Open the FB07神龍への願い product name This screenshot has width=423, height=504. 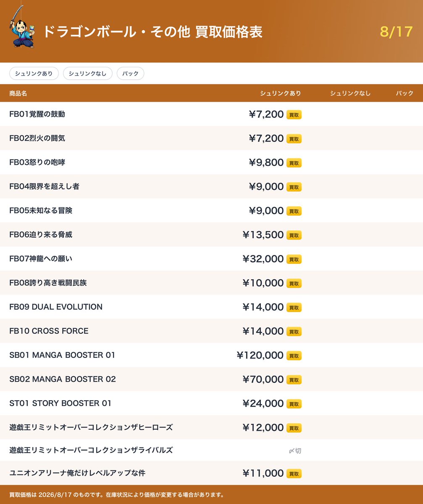coord(41,259)
